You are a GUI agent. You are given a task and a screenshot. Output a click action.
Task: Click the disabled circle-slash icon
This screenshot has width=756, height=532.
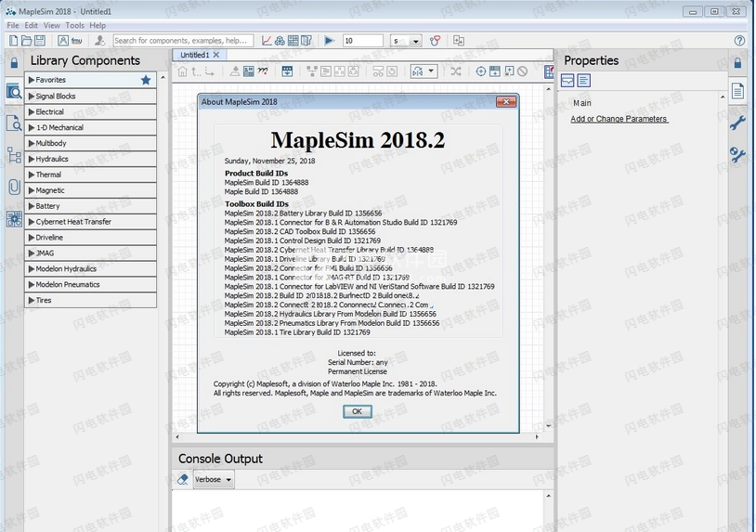[523, 71]
